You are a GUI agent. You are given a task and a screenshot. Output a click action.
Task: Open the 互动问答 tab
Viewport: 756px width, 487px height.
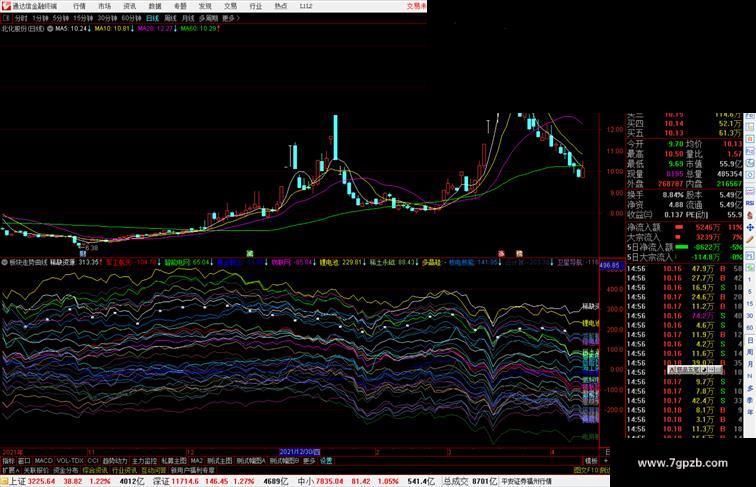pos(153,470)
